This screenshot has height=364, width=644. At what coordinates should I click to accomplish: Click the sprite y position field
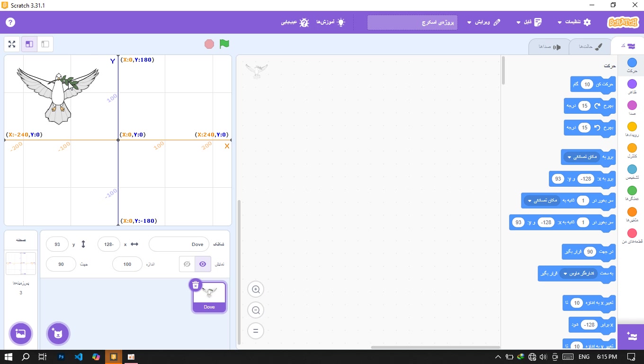[57, 245]
